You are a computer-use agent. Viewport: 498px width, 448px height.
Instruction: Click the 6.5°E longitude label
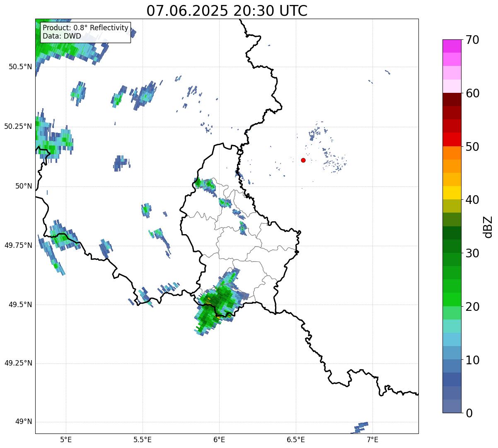click(296, 439)
